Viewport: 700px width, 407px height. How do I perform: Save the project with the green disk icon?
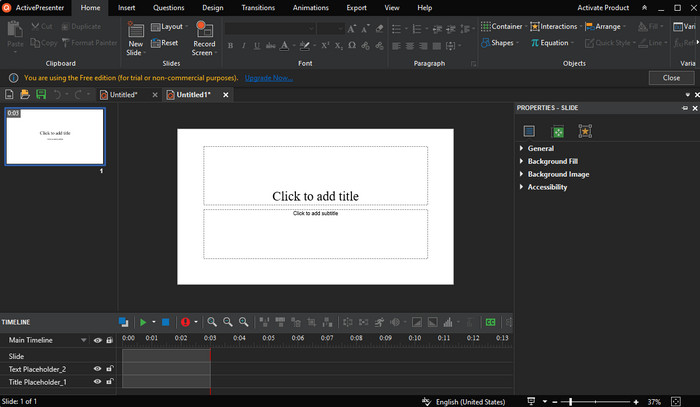41,94
